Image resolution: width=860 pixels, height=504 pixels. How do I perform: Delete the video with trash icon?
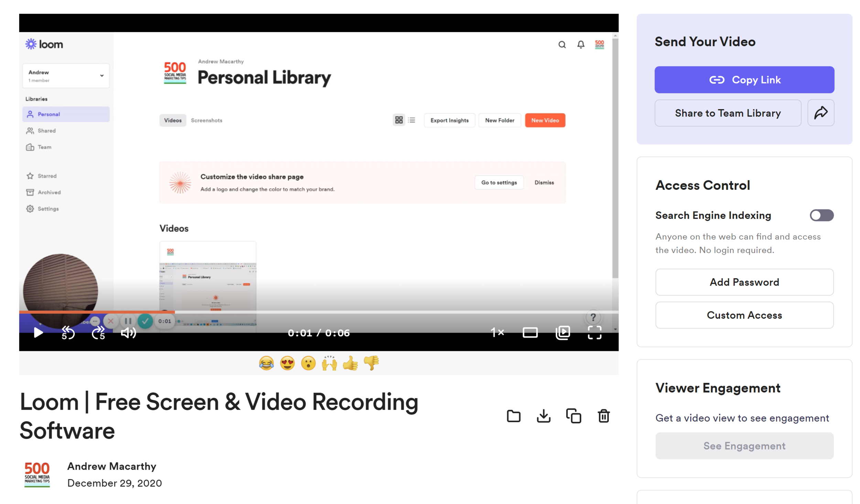pos(603,416)
